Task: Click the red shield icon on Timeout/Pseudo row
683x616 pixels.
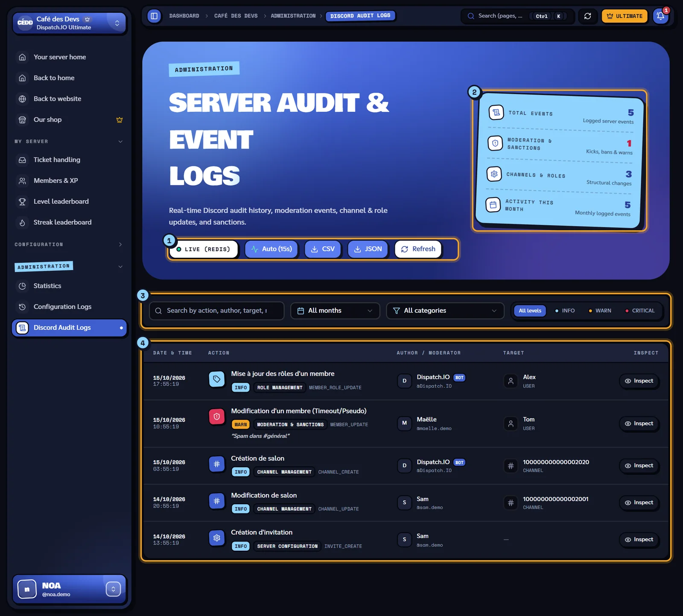Action: (217, 417)
